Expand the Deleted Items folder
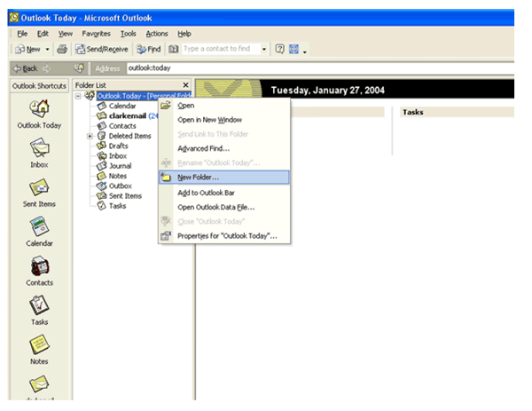The width and height of the screenshot is (532, 411). [90, 136]
